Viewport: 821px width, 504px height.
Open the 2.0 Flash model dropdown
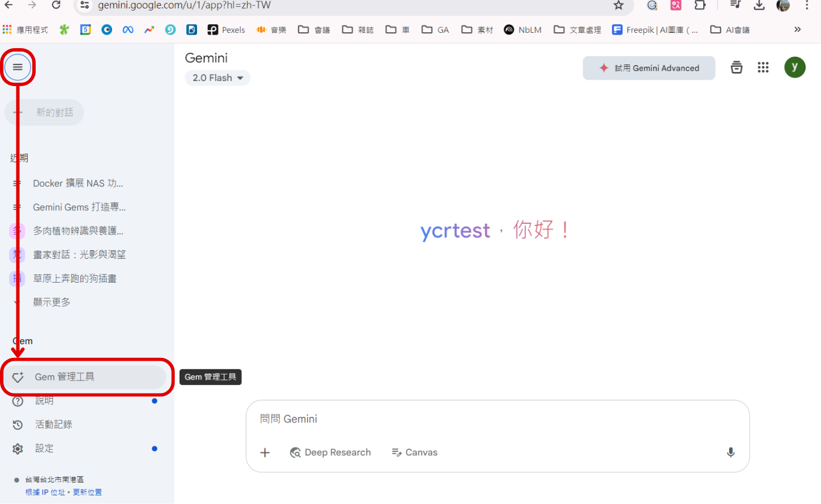click(217, 78)
